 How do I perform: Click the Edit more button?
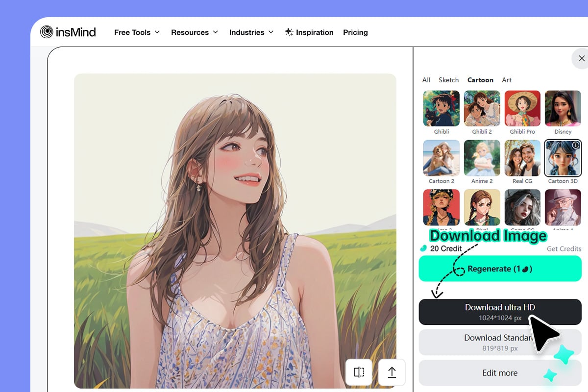click(x=500, y=373)
